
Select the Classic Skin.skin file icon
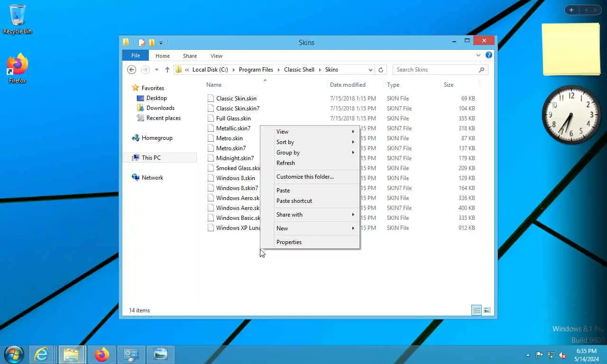(211, 99)
